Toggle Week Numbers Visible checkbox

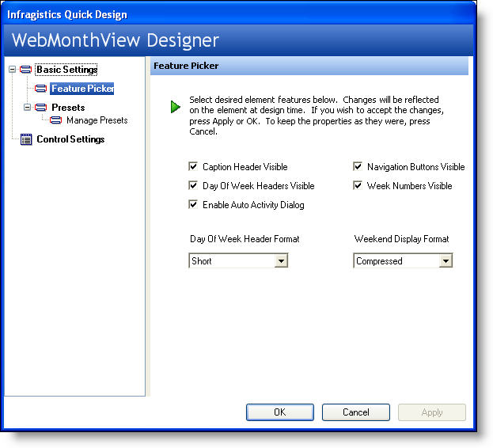tap(358, 185)
